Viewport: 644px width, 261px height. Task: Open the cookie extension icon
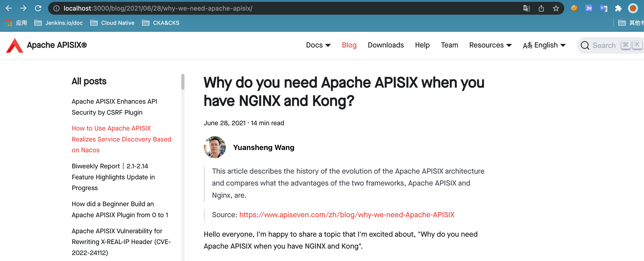574,8
